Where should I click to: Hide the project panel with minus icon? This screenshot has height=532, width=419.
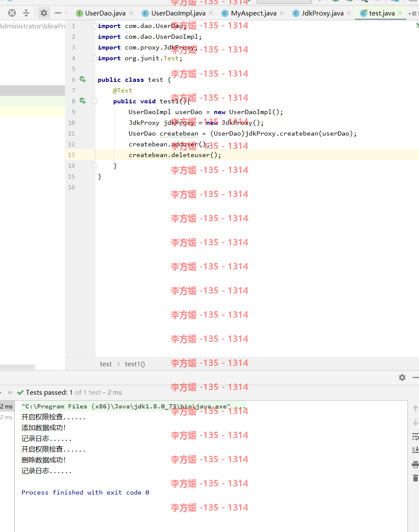[x=58, y=13]
